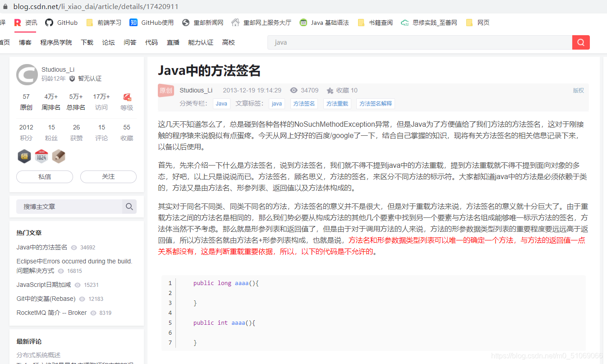
Task: Click the 收藏 star icon
Action: tap(330, 91)
